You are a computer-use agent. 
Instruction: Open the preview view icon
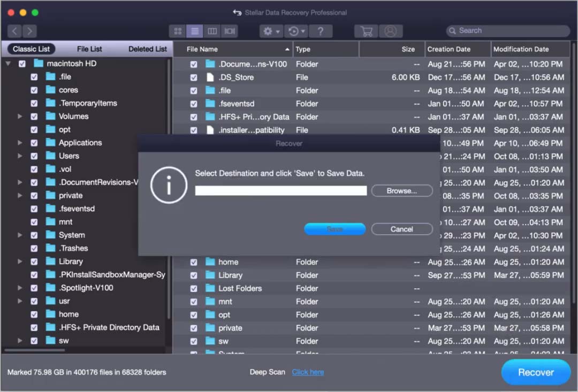(230, 31)
